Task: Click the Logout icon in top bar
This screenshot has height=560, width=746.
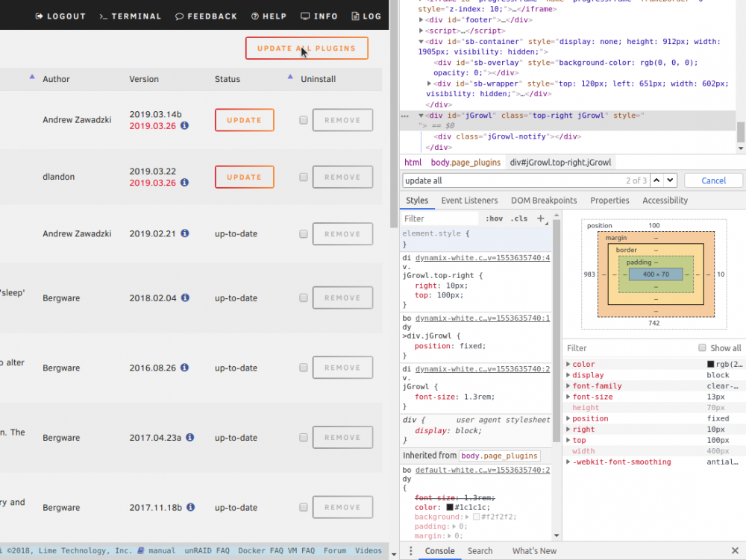Action: pos(39,16)
